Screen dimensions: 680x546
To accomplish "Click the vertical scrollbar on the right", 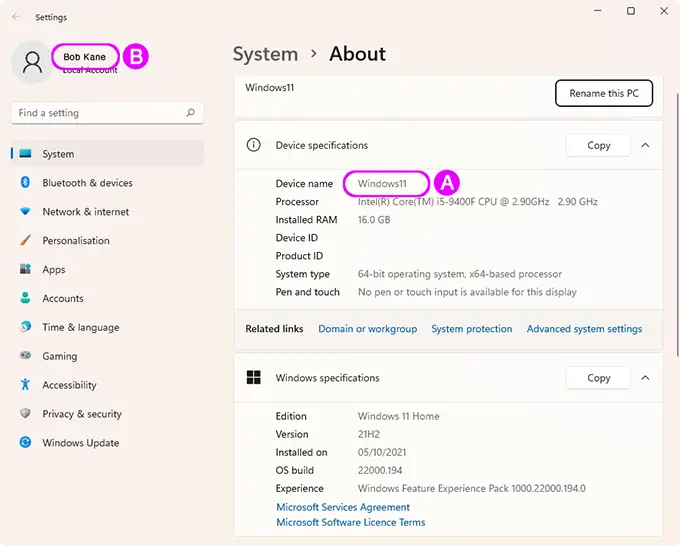I will [677, 223].
